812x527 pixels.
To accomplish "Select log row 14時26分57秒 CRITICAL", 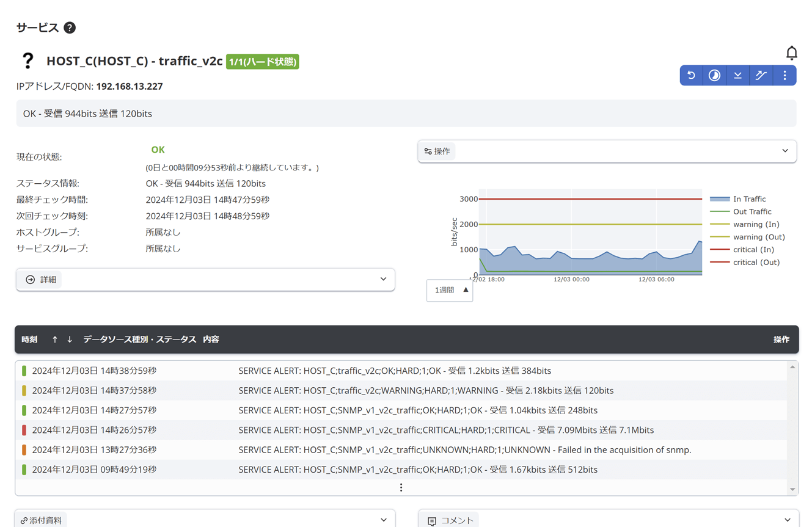I will coord(401,430).
